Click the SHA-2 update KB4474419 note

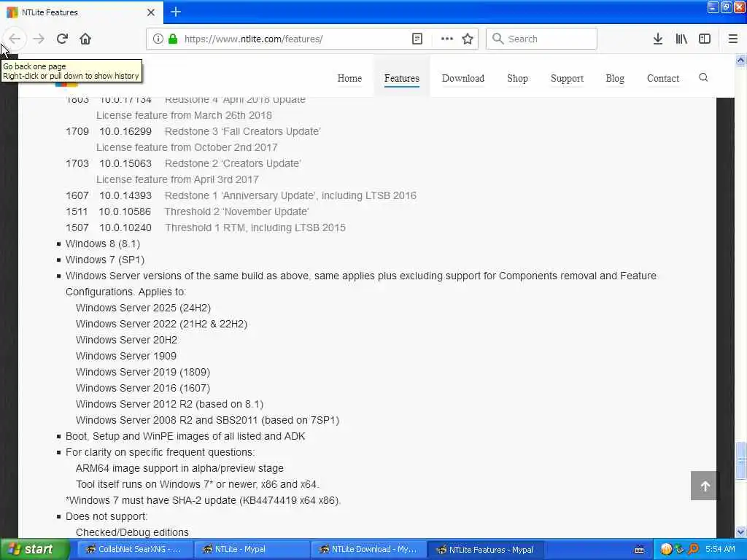204,500
